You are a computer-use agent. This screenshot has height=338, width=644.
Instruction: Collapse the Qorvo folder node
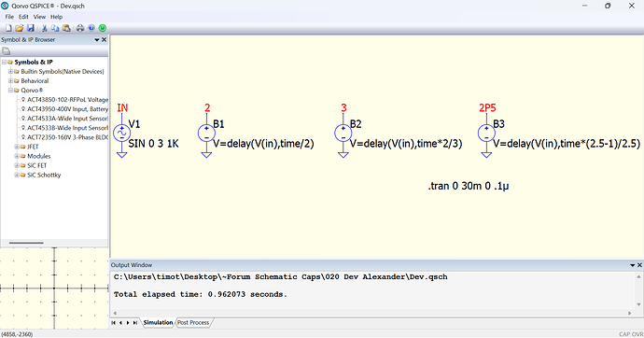(10, 91)
